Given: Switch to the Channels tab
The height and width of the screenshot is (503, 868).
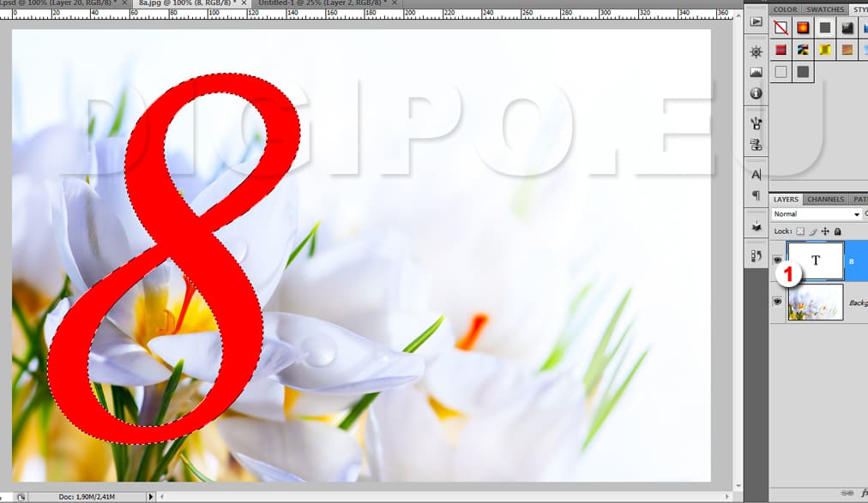Looking at the screenshot, I should 825,200.
